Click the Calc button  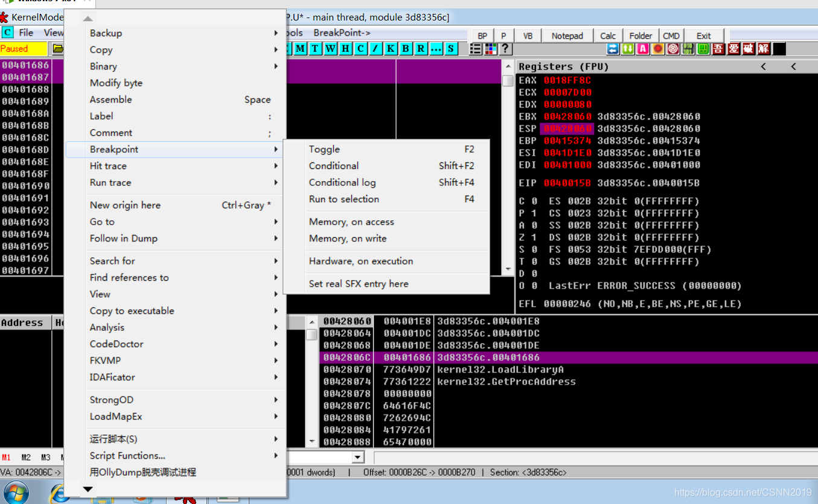click(608, 36)
